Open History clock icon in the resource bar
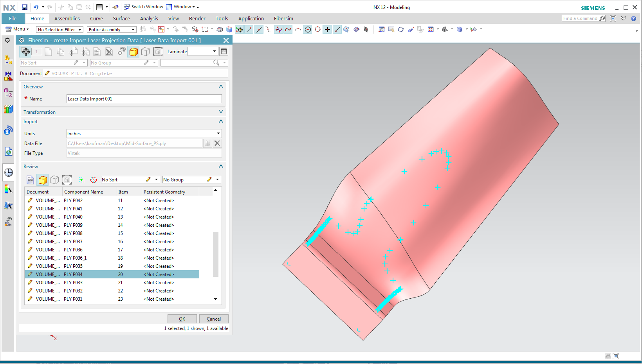 point(8,172)
